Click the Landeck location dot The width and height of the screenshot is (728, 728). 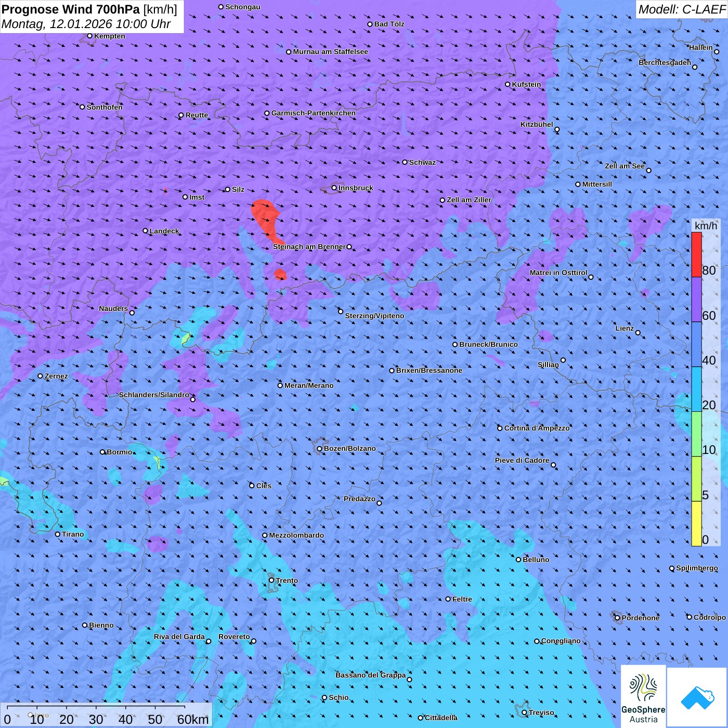click(145, 231)
